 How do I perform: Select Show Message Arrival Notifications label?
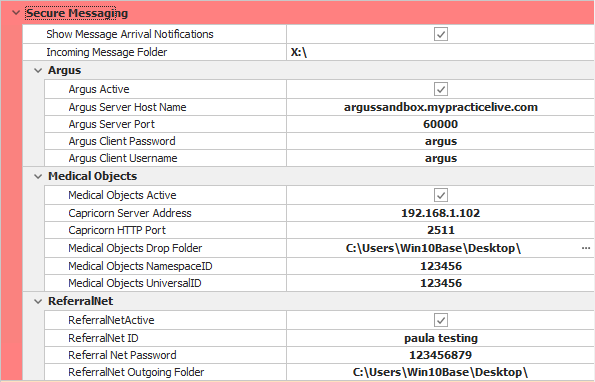(x=130, y=34)
